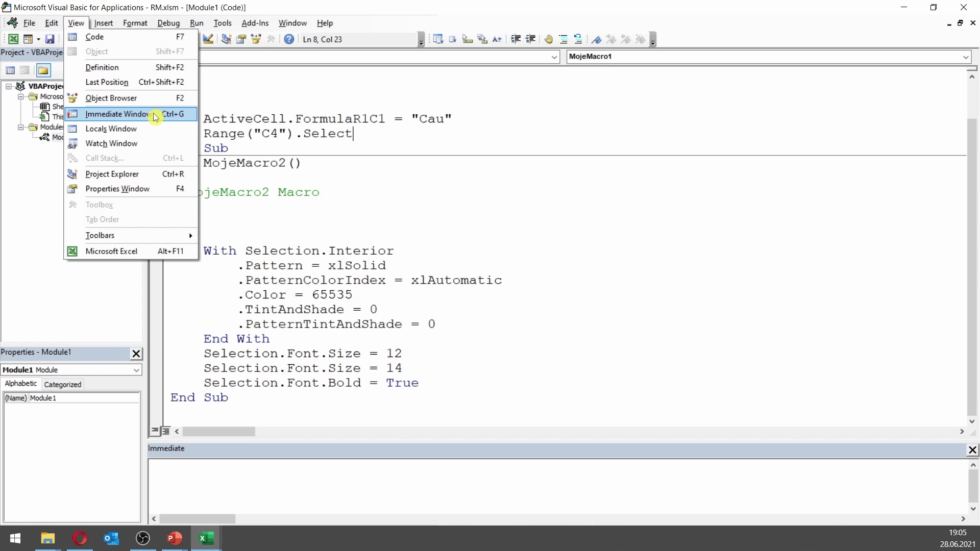Viewport: 980px width, 551px height.
Task: Click inside the Immediate window text area
Action: (x=557, y=486)
